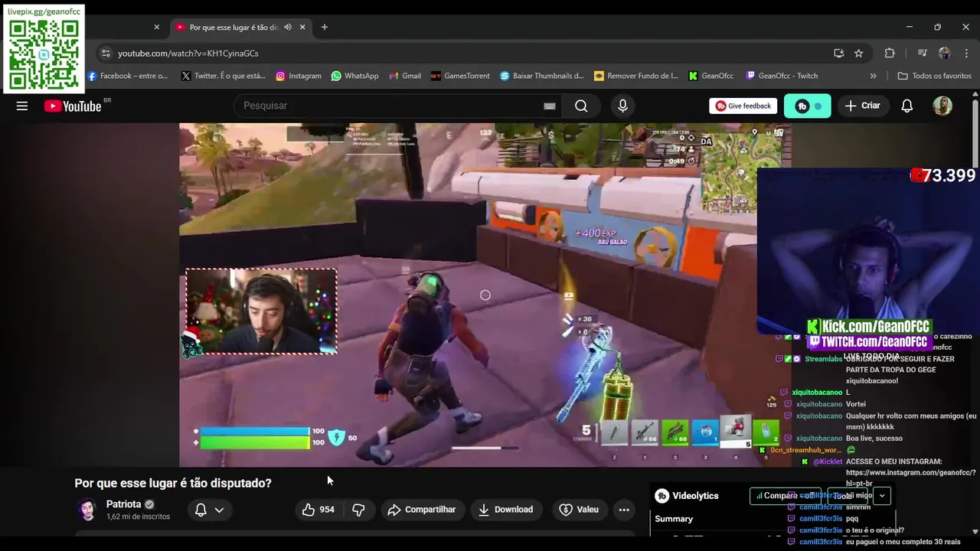Open Chrome extensions puzzle icon
Screen dimensions: 980x551
tap(889, 54)
